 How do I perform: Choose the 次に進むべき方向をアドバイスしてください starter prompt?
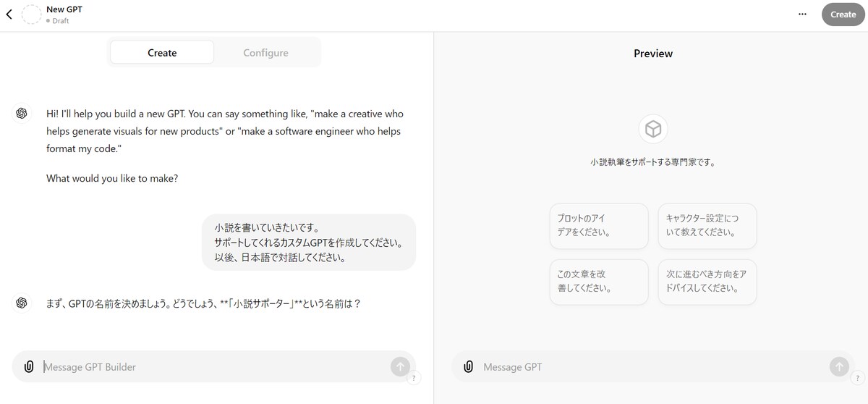pos(707,282)
